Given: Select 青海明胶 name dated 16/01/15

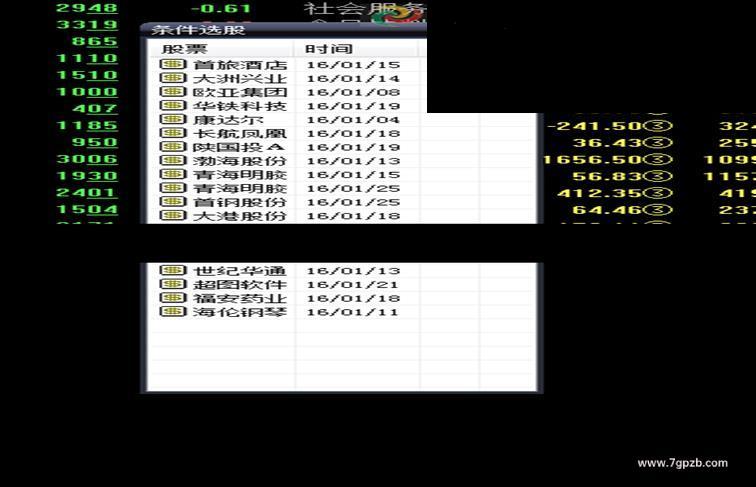Looking at the screenshot, I should click(x=240, y=175).
